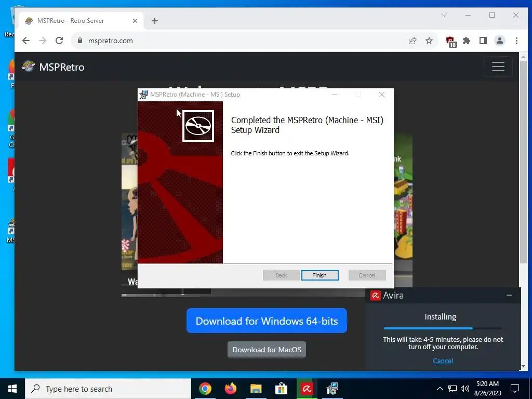Click the taskbar search box
The width and height of the screenshot is (532, 399).
coord(108,389)
